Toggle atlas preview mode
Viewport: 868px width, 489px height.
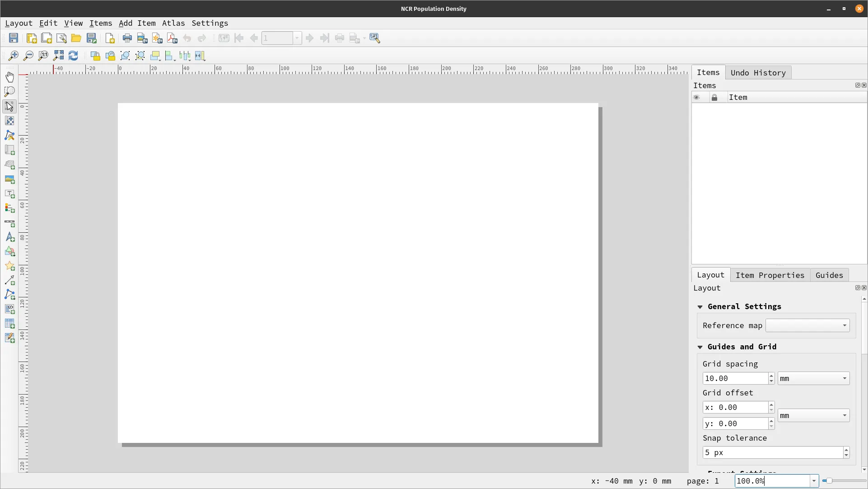pos(224,38)
